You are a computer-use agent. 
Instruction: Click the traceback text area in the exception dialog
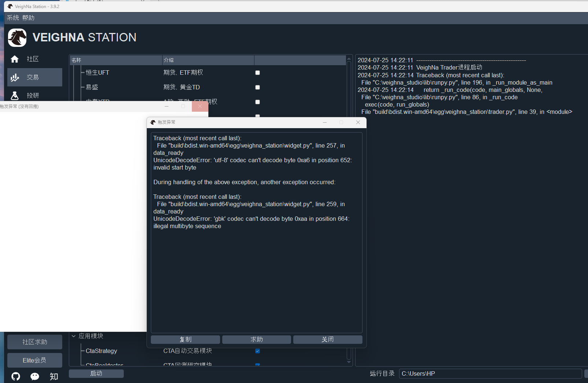[x=257, y=233]
